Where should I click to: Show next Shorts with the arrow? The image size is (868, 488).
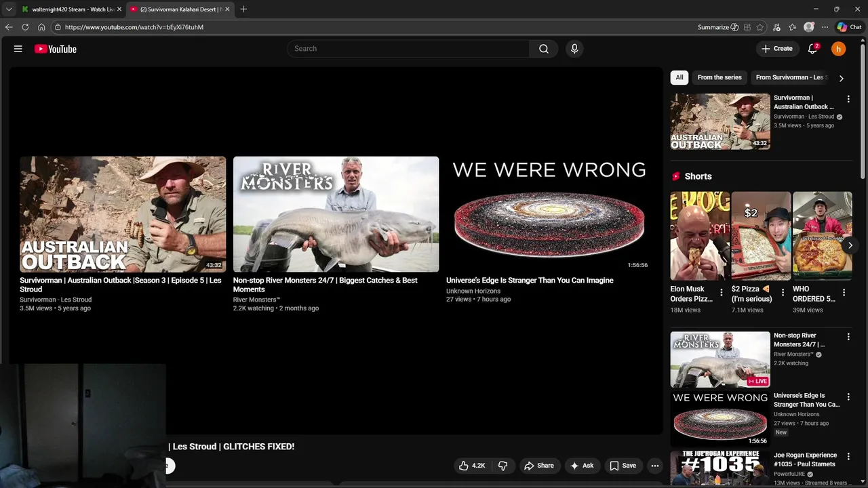[x=850, y=245]
